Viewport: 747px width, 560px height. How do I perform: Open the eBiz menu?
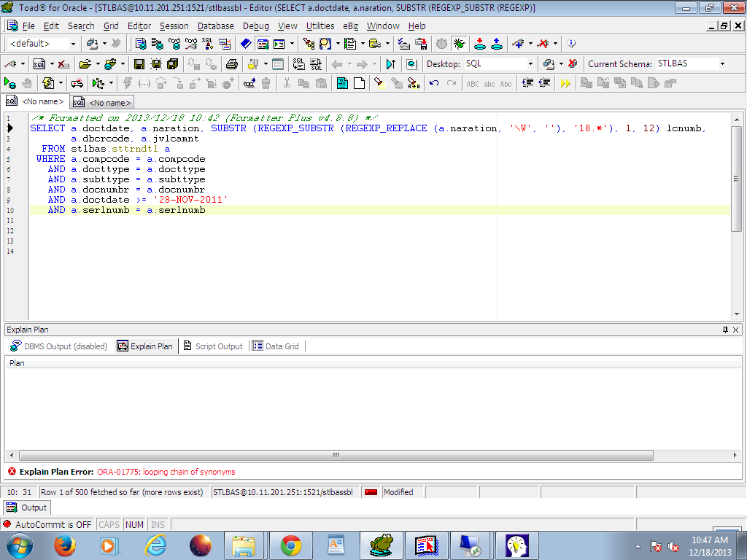pyautogui.click(x=351, y=26)
